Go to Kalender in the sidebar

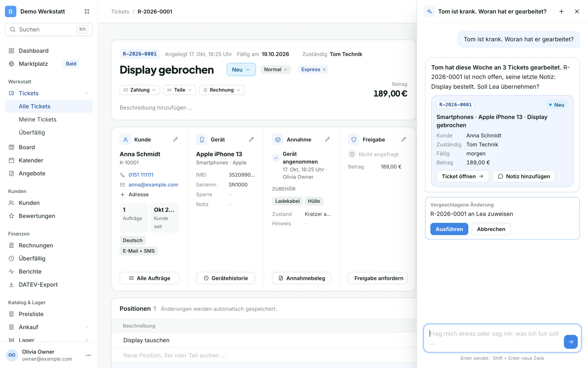pyautogui.click(x=49, y=160)
